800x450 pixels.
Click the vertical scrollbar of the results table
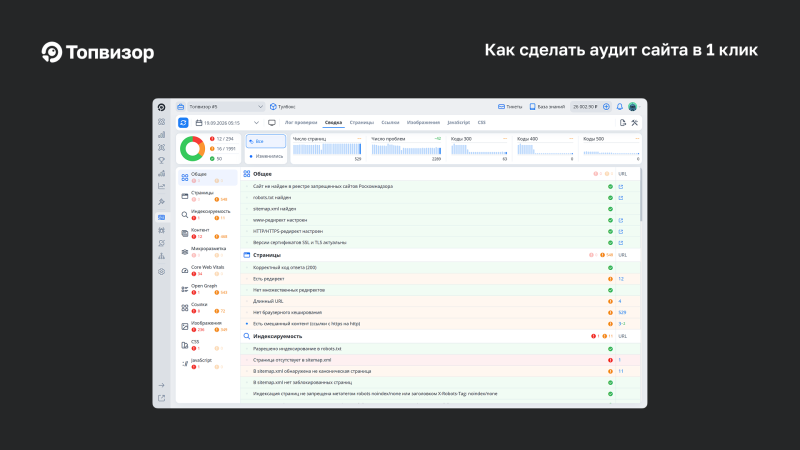click(x=641, y=195)
